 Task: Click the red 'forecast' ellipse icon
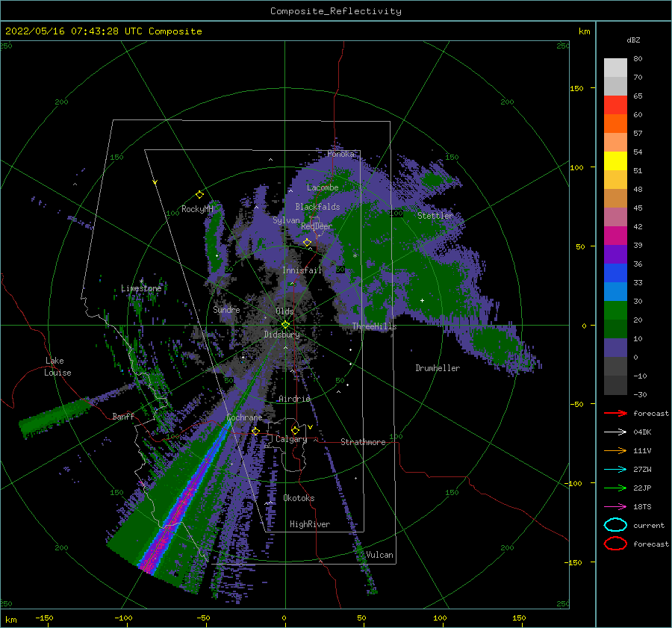615,544
